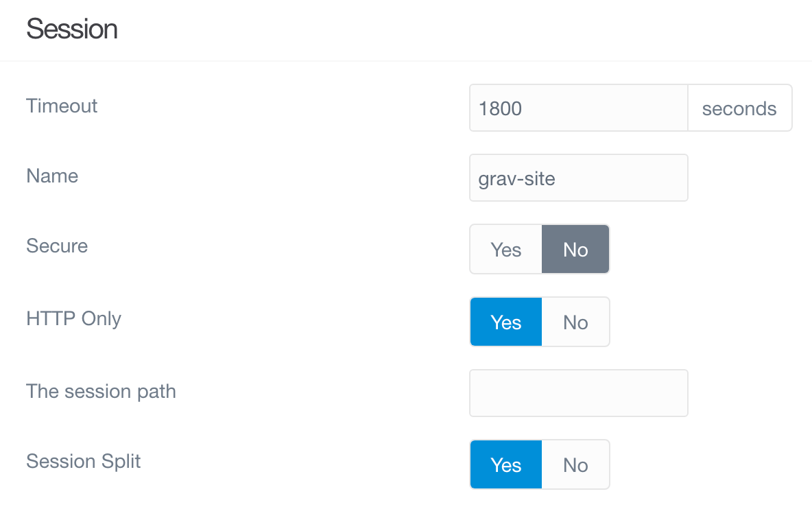Image resolution: width=812 pixels, height=509 pixels.
Task: Select the Name field containing grav-site
Action: pos(578,178)
